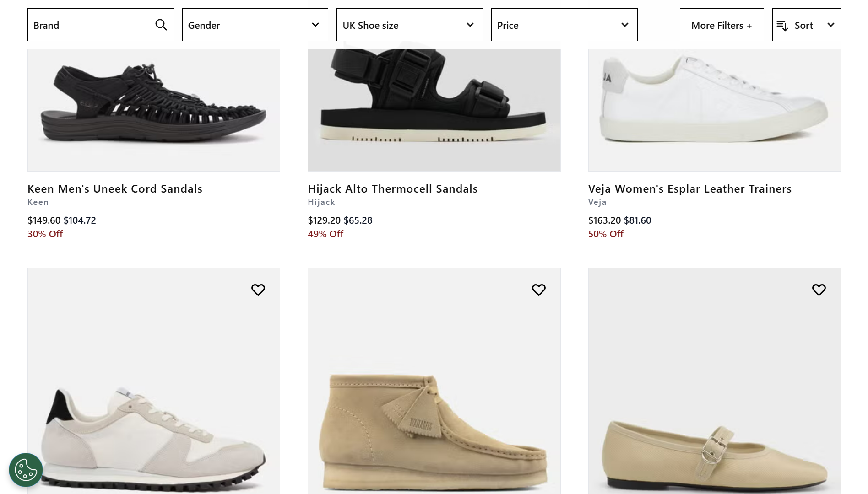
Task: Open Veja Women's Esplar Leather Trainers link
Action: (689, 189)
